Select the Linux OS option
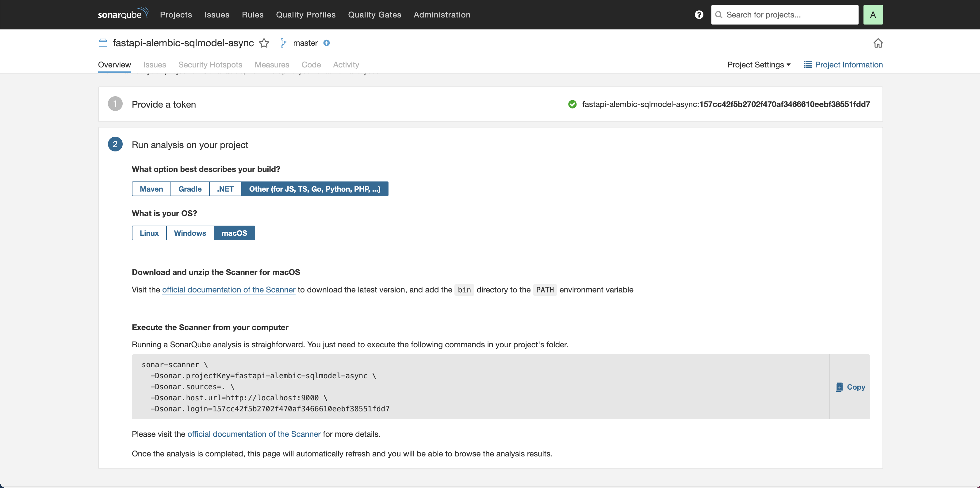The width and height of the screenshot is (980, 488). coord(148,232)
